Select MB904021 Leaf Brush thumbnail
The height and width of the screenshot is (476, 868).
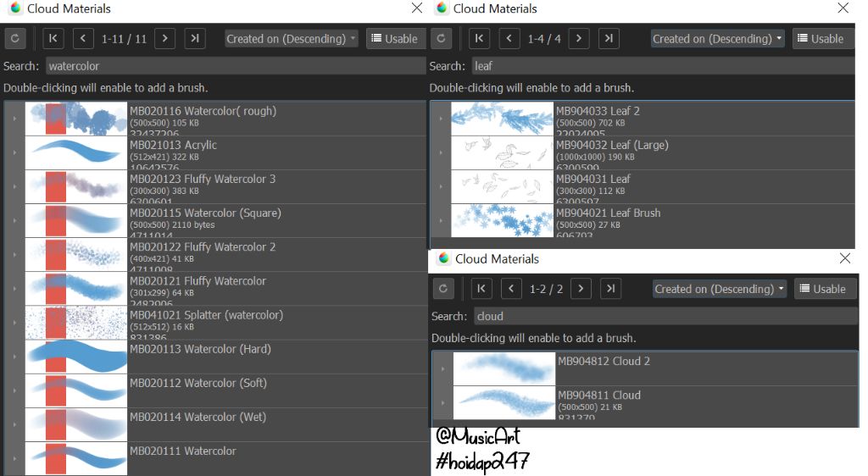(502, 220)
